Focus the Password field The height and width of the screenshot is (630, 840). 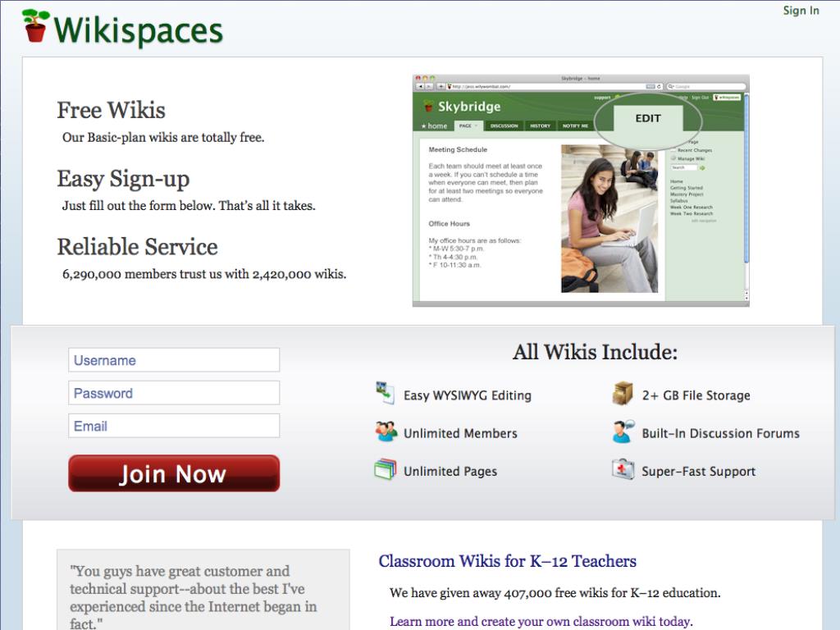pos(174,393)
